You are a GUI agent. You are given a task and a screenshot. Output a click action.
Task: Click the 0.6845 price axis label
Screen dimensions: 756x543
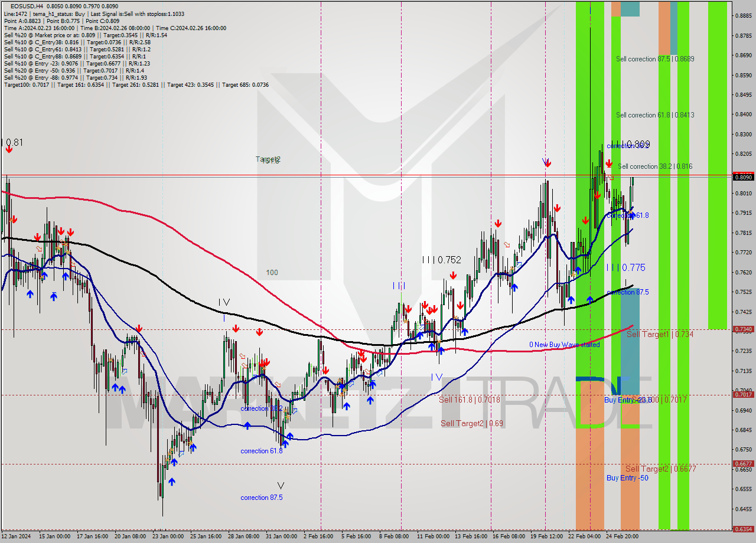[x=744, y=430]
